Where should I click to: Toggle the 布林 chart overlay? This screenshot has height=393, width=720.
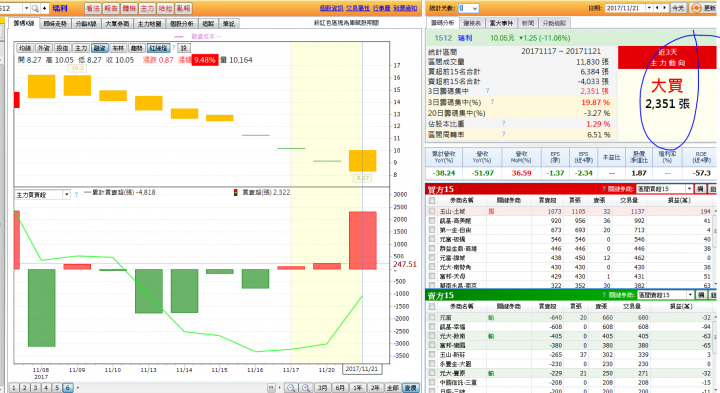tap(118, 48)
